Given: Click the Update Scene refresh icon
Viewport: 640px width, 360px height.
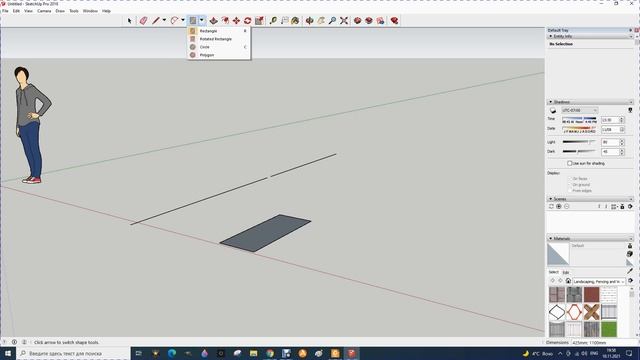Looking at the screenshot, I should pos(551,207).
